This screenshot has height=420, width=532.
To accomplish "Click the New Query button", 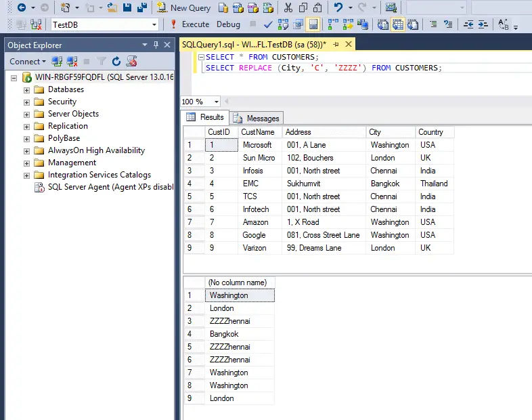I will pyautogui.click(x=183, y=7).
